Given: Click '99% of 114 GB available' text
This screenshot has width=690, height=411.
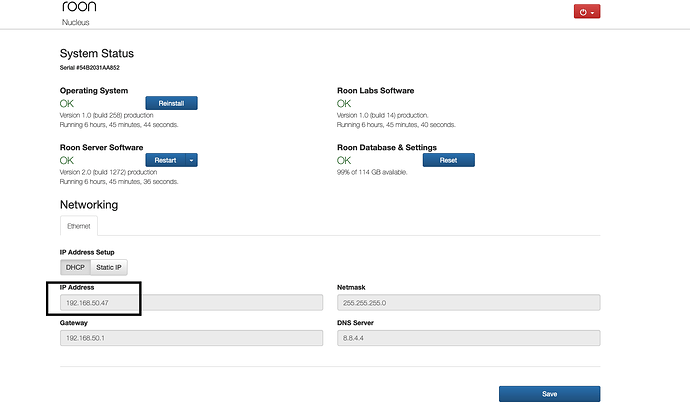Looking at the screenshot, I should [372, 172].
